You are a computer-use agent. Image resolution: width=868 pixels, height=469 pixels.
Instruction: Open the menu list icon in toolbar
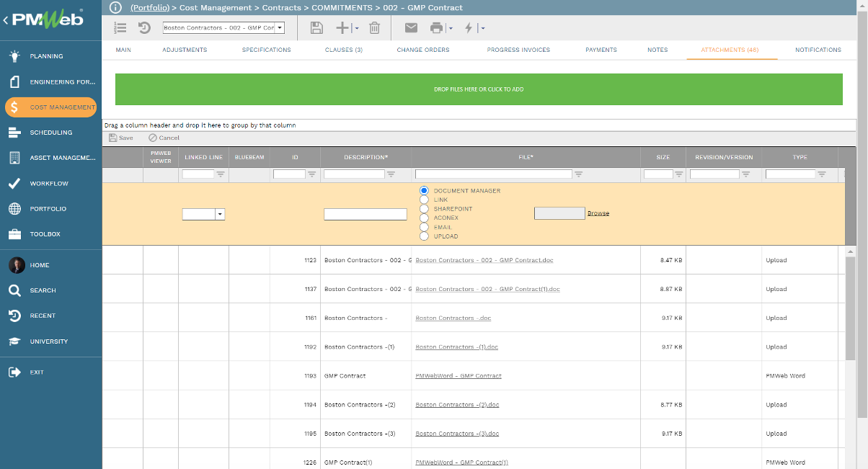tap(120, 28)
